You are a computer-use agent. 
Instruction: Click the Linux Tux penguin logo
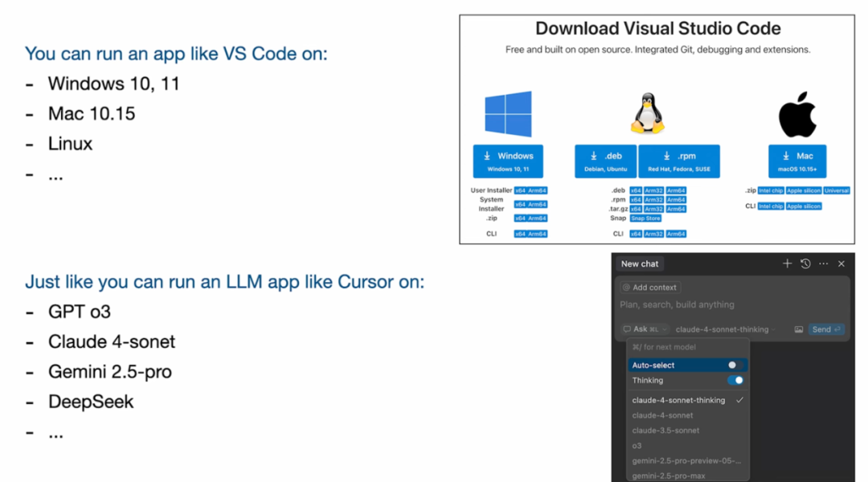(647, 113)
